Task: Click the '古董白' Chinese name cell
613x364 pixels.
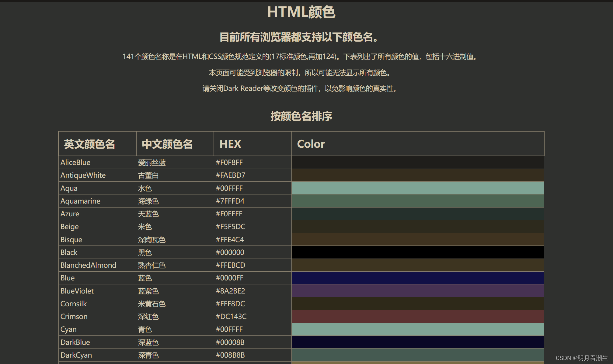Action: 175,175
